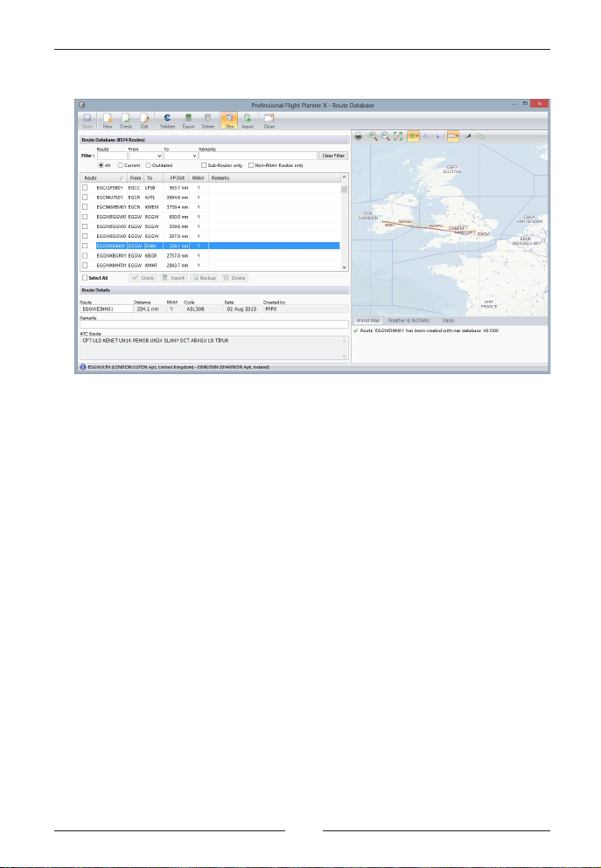This screenshot has width=601, height=868.
Task: Click the Route Details Remarks field
Action: pos(214,324)
